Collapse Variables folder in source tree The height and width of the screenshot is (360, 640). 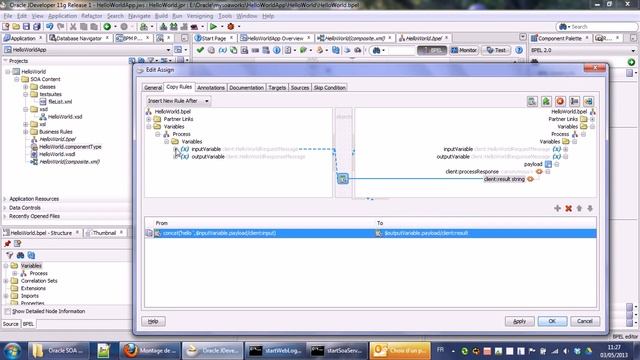(149, 127)
